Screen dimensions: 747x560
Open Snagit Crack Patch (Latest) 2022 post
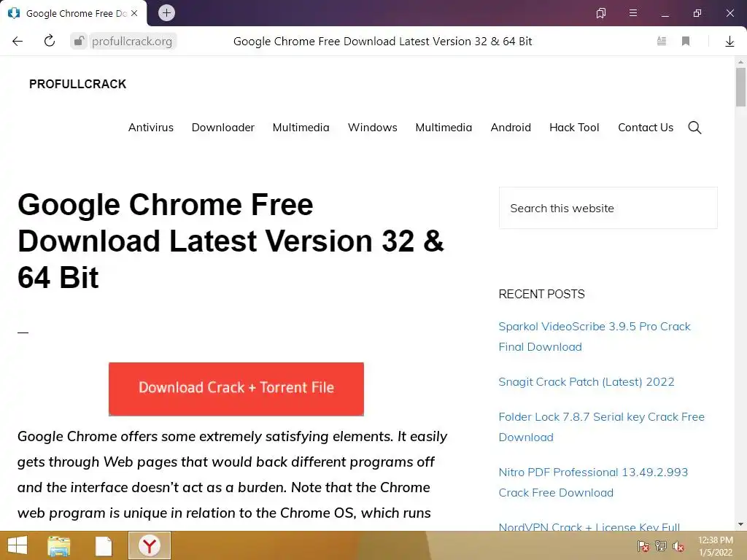tap(587, 382)
